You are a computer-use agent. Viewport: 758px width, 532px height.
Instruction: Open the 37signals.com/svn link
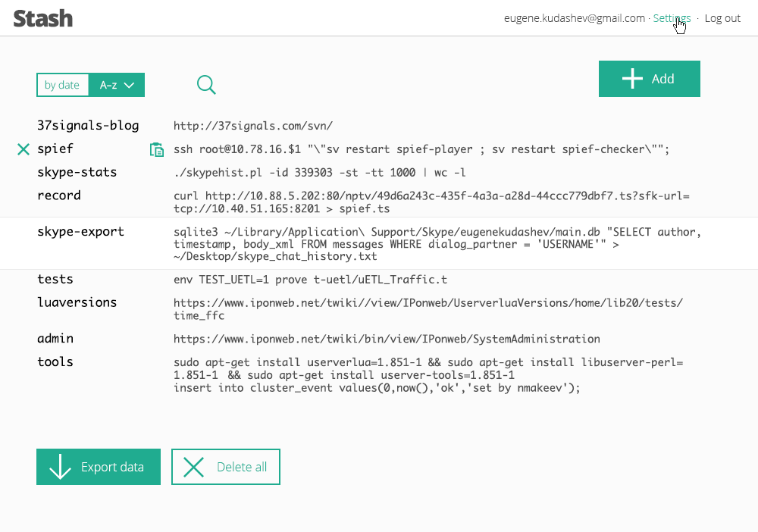click(x=253, y=126)
